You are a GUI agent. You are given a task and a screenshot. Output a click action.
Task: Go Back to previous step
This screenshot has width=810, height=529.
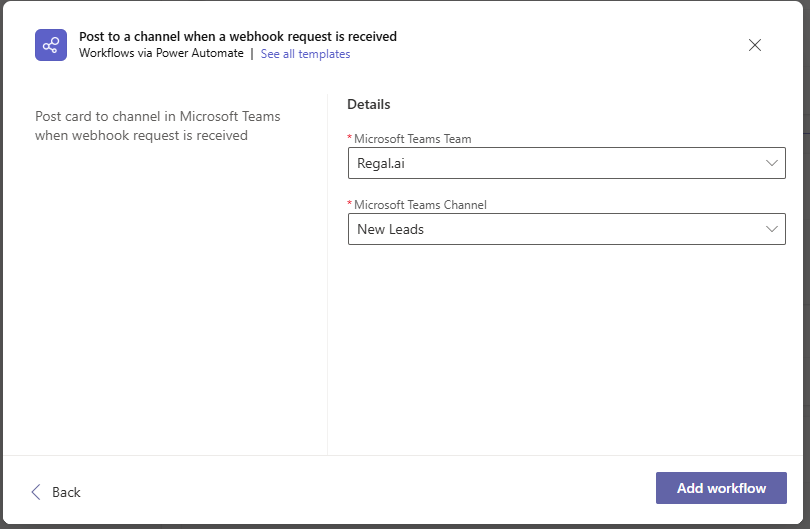tap(56, 492)
